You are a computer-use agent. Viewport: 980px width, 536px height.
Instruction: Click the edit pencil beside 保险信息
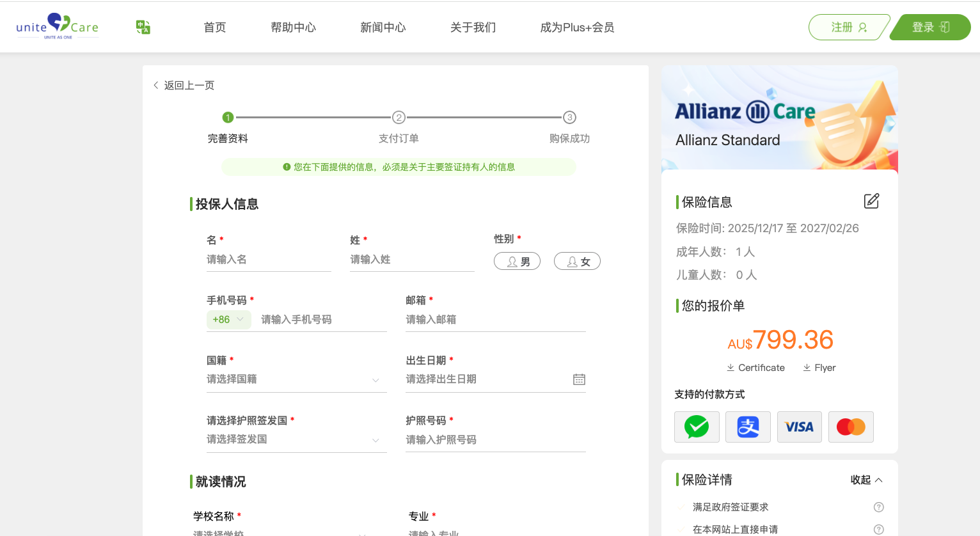[871, 201]
